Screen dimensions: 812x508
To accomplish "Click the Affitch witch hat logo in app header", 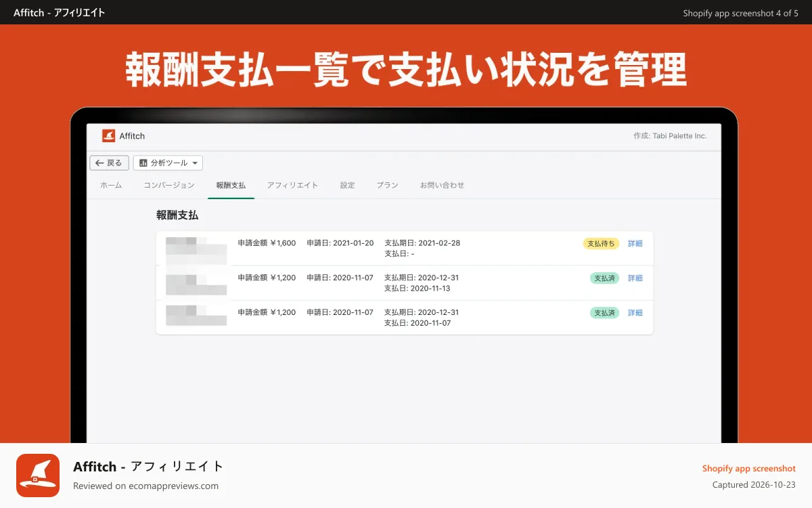I will (108, 136).
